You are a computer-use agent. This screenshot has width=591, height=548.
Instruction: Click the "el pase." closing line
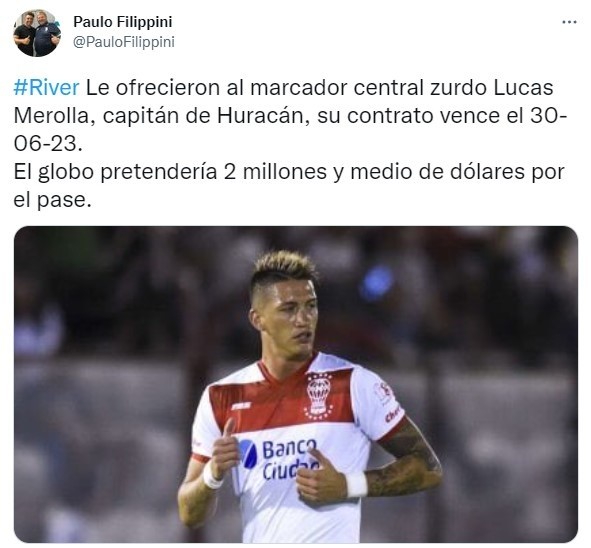click(52, 200)
